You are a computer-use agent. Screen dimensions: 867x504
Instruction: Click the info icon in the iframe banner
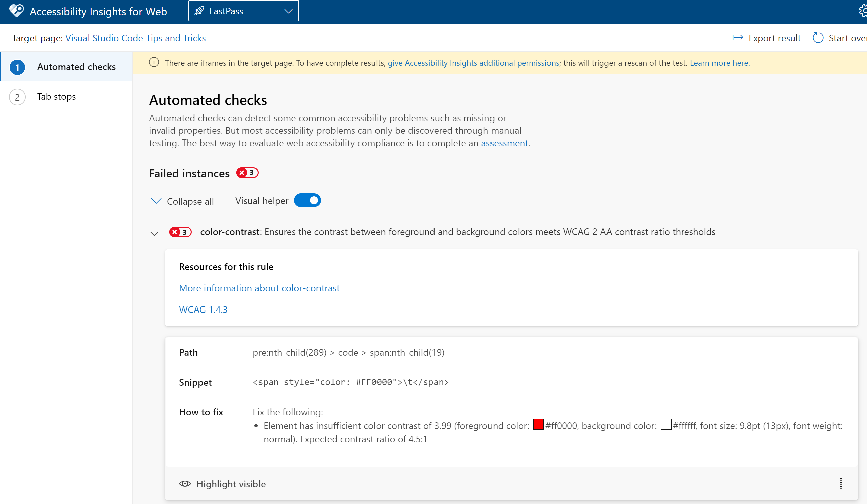[x=154, y=63]
